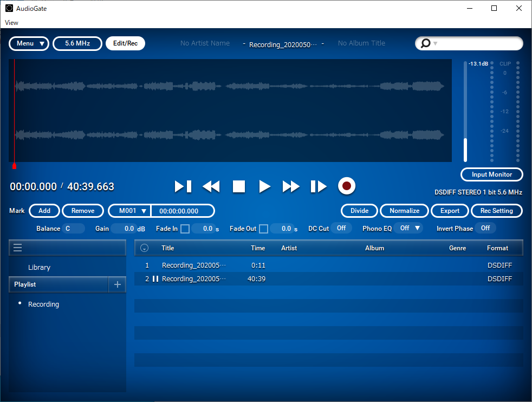
Task: Click the 5.6 MHz sample rate button
Action: click(77, 43)
